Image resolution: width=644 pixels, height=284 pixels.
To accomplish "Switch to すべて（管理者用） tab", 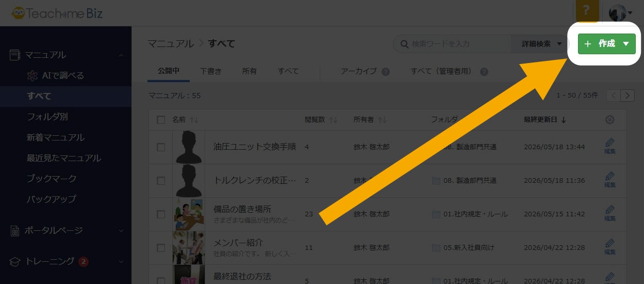I will [443, 71].
